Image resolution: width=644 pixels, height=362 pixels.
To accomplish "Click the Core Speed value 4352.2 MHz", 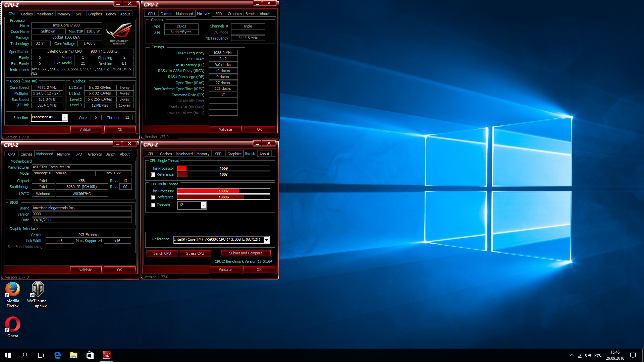I will (47, 87).
